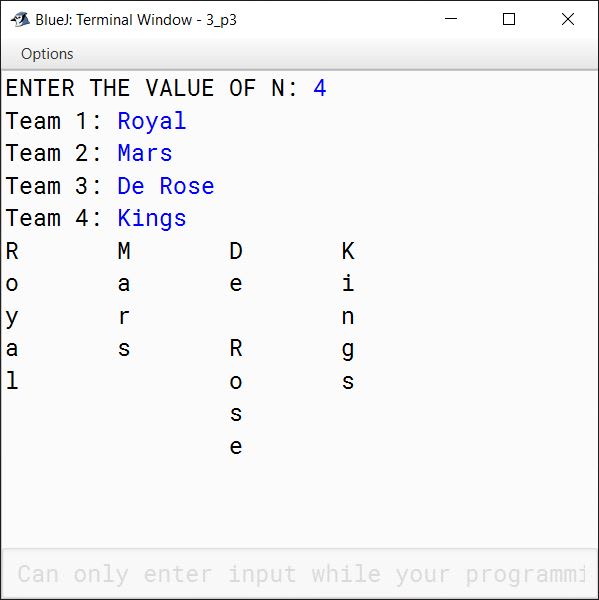Viewport: 599px width, 600px height.
Task: Click the blue De Rose input text
Action: [x=166, y=186]
